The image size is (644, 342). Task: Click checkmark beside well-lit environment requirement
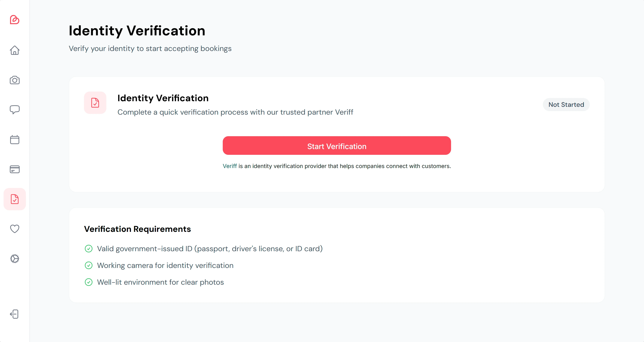[88, 282]
